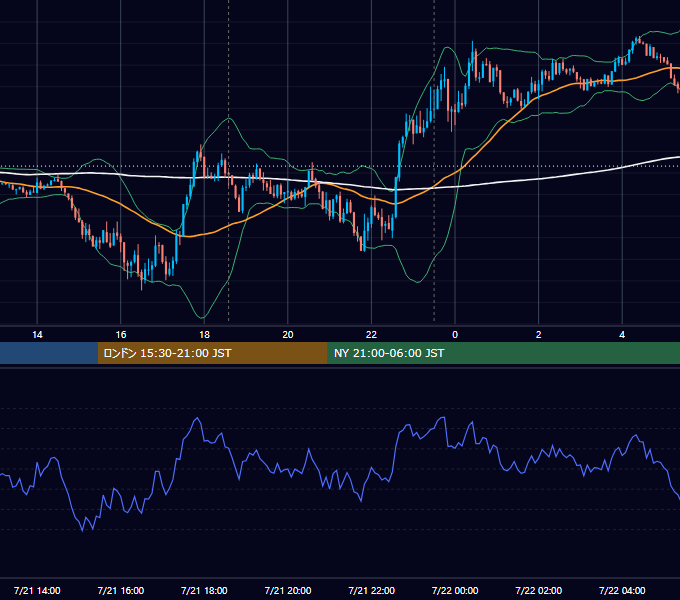Click the London session bar 15:30-21:00 JST

pos(212,353)
